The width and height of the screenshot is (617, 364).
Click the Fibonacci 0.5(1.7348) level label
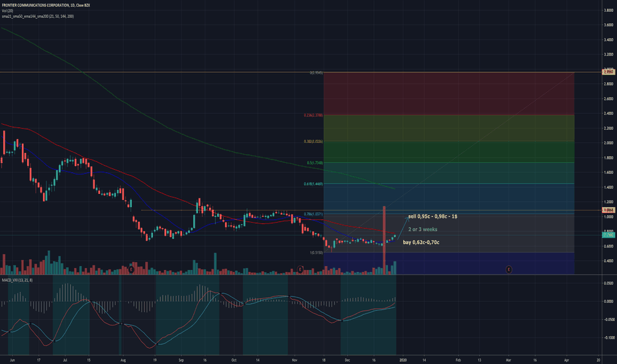(x=315, y=163)
